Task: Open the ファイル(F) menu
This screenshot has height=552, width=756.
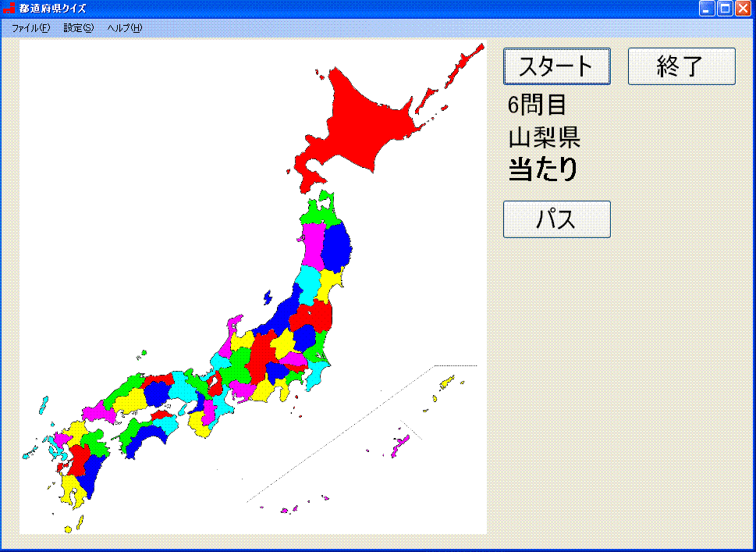Action: [31, 28]
